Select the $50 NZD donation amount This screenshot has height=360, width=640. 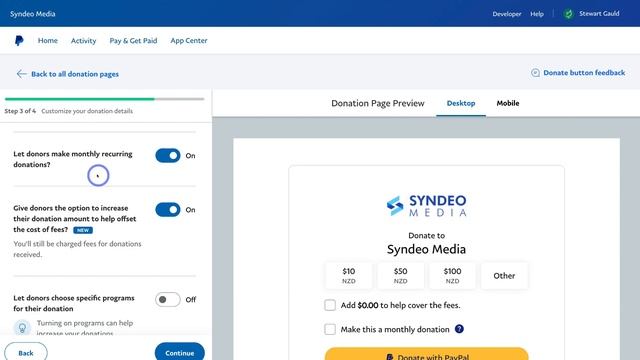tap(400, 276)
